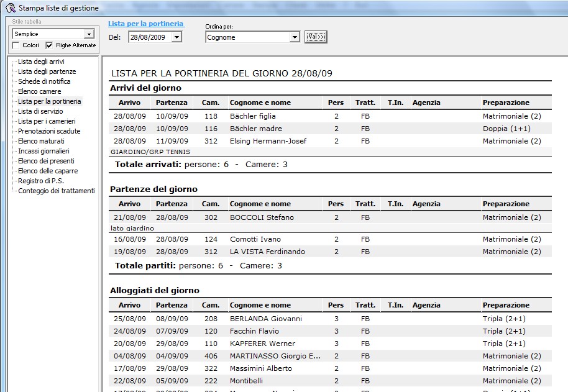Click the name Massimini Alberto

pyautogui.click(x=261, y=368)
